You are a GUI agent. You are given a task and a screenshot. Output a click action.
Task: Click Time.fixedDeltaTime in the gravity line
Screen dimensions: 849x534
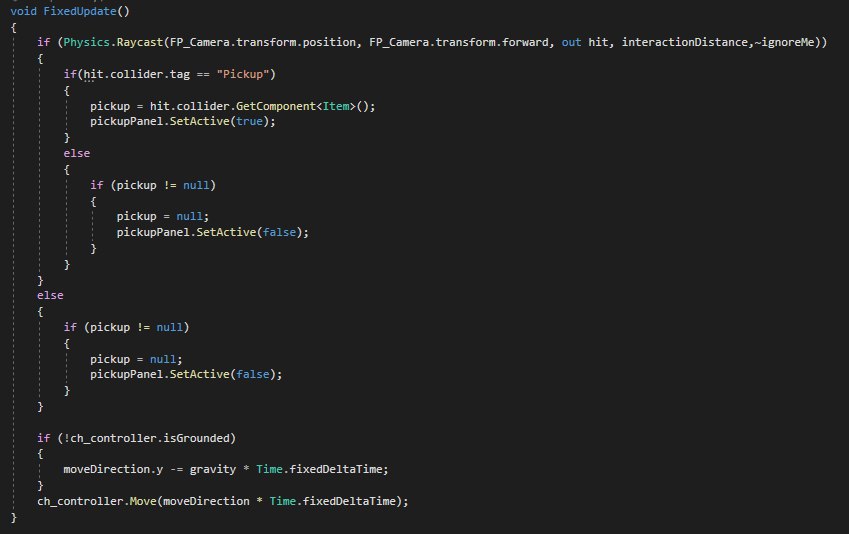[319, 469]
